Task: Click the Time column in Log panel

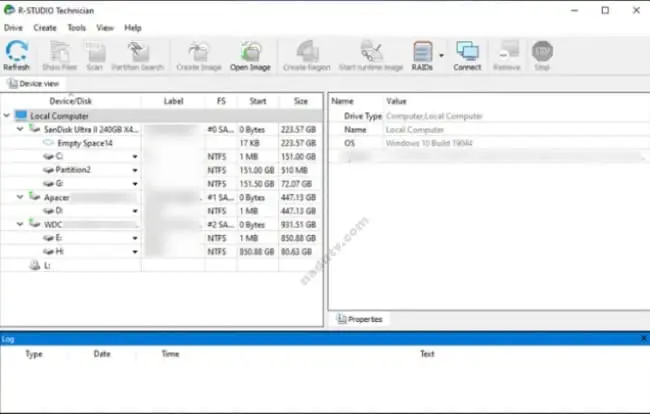Action: click(170, 354)
